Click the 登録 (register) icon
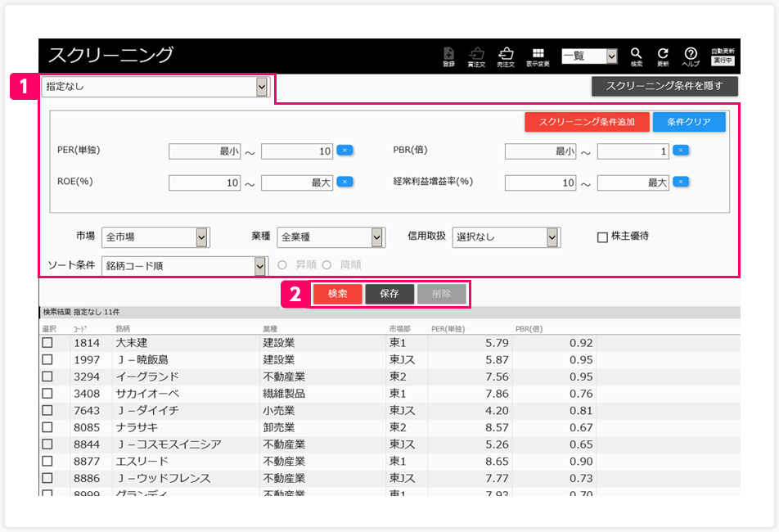The image size is (779, 532). coord(448,56)
